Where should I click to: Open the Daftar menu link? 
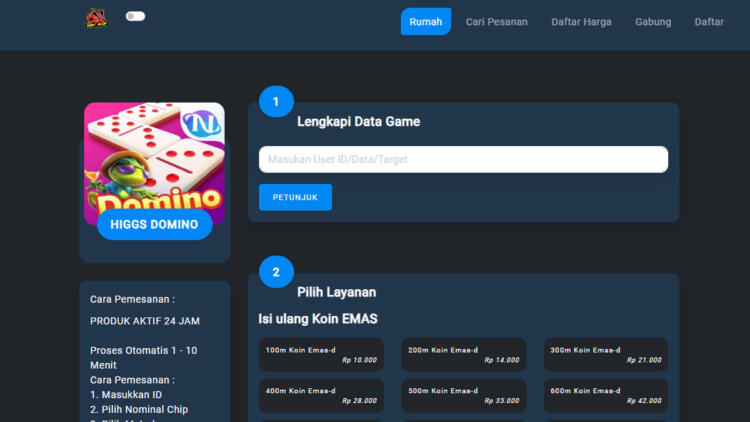[709, 22]
